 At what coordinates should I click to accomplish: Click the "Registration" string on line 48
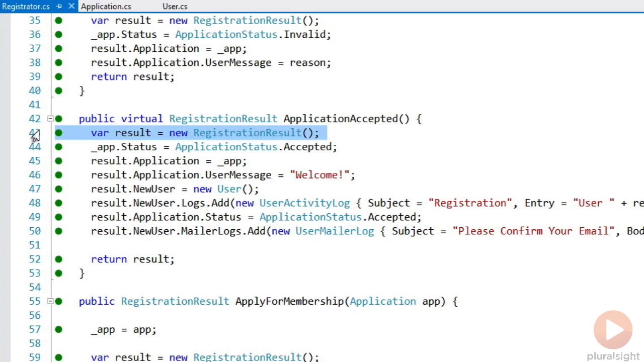[x=470, y=203]
